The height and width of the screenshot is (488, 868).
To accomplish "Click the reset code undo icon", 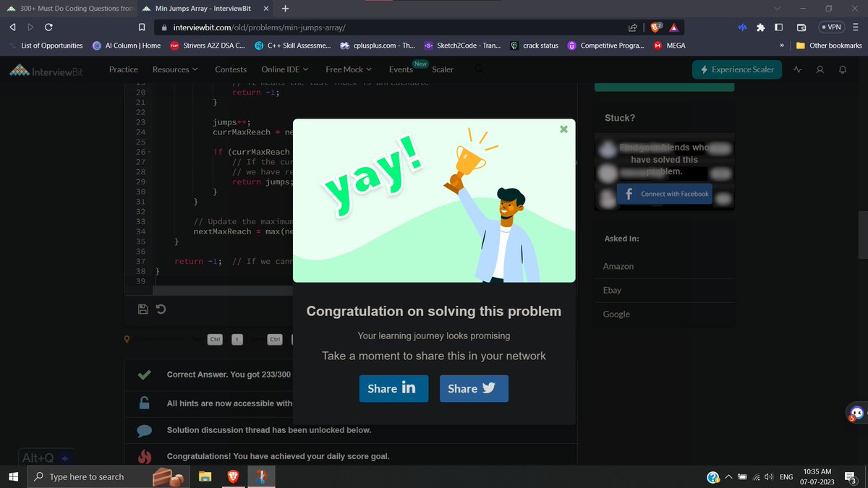I will [161, 309].
